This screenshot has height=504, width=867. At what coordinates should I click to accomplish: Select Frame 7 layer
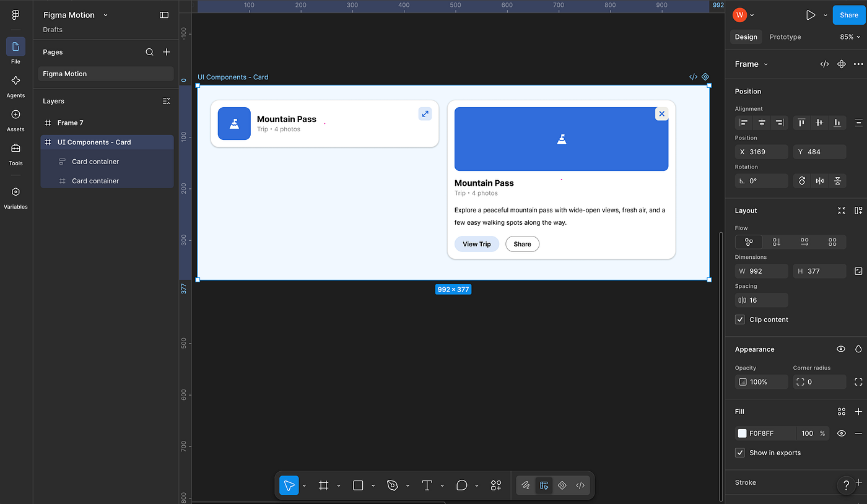[x=107, y=123]
